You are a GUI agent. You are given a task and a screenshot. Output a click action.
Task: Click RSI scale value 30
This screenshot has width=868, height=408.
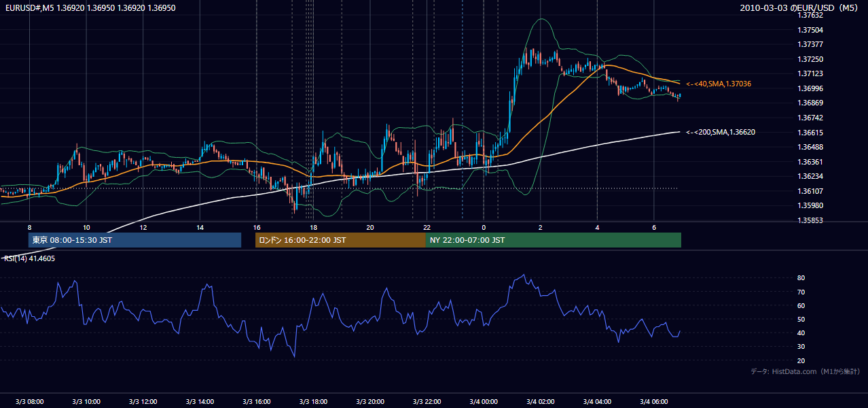801,347
